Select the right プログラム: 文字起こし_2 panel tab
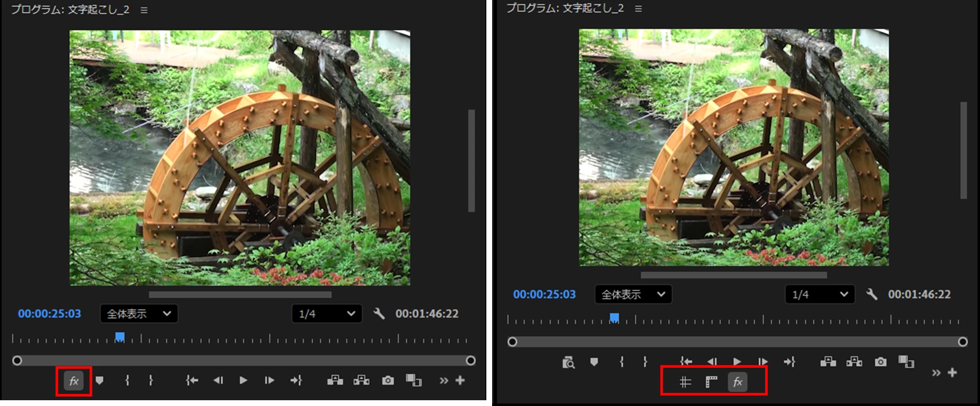This screenshot has height=406, width=980. 565,8
